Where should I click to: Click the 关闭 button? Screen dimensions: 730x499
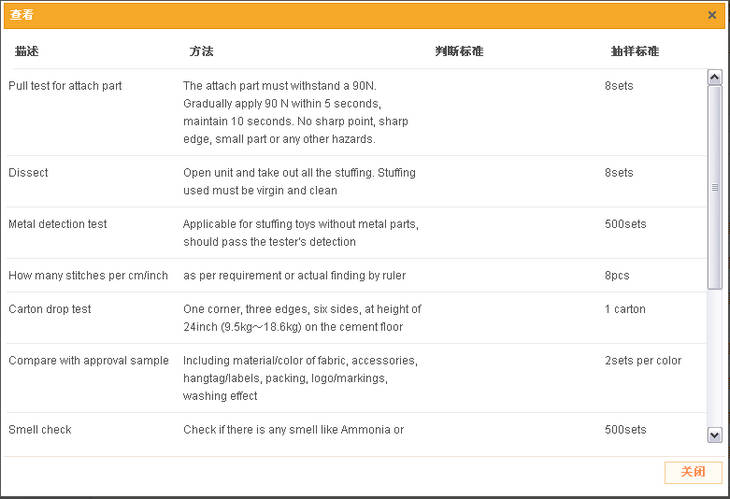pos(693,472)
